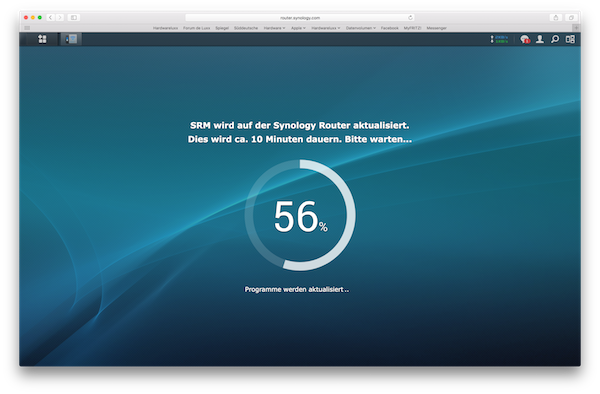The width and height of the screenshot is (600, 394).
Task: Open the Messenger bookmark
Action: tap(437, 28)
